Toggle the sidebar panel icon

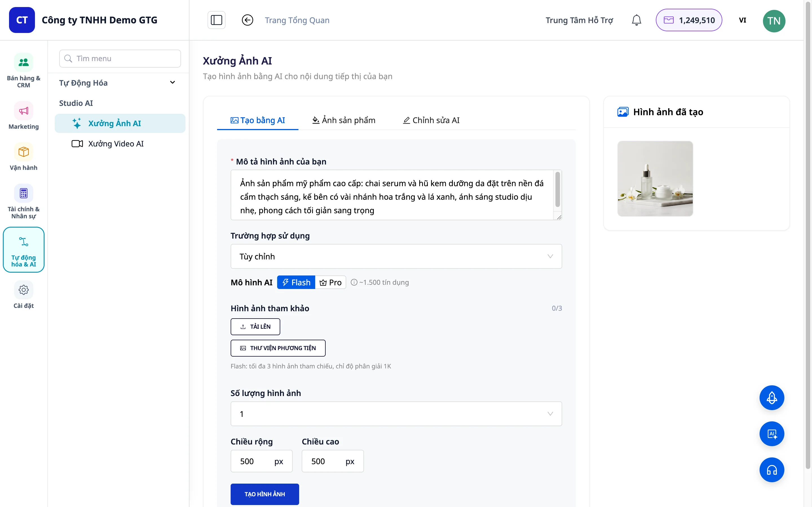217,20
